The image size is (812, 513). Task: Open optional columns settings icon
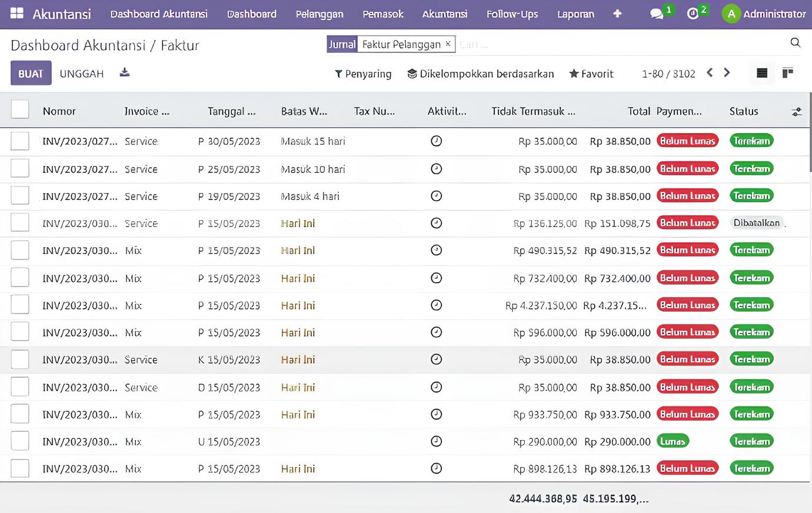click(x=796, y=112)
